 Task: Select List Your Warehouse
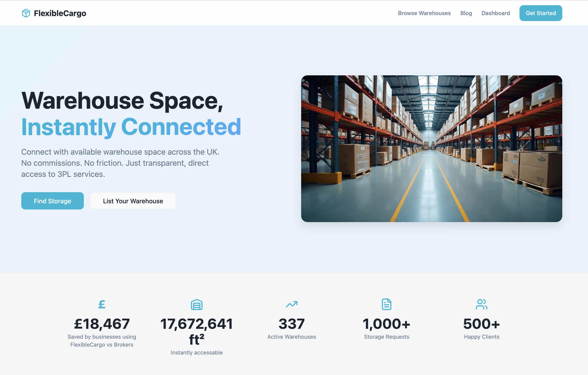pyautogui.click(x=133, y=201)
